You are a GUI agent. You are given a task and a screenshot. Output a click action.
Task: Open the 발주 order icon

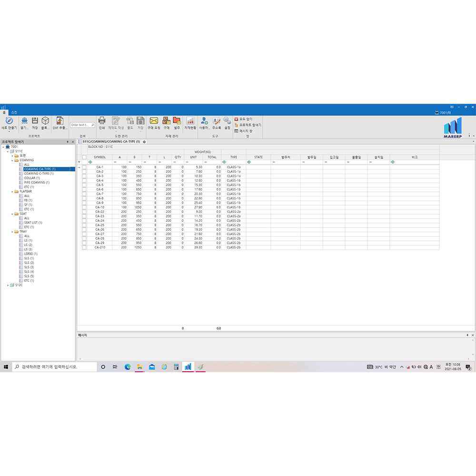point(177,121)
